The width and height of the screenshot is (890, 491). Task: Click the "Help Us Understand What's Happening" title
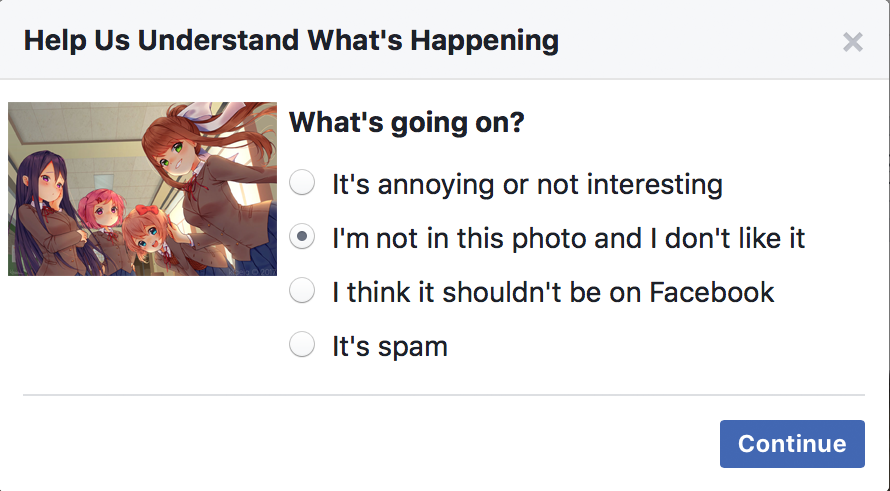tap(291, 41)
